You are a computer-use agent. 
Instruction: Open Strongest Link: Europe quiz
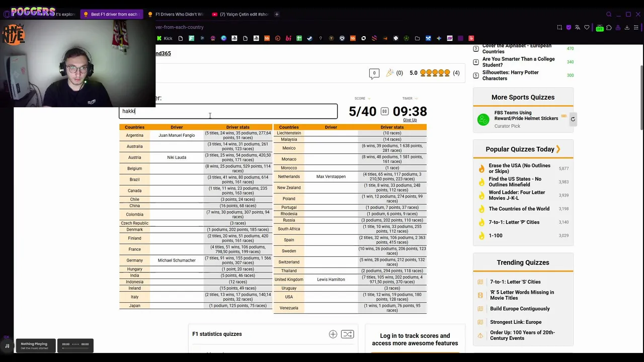[516, 322]
